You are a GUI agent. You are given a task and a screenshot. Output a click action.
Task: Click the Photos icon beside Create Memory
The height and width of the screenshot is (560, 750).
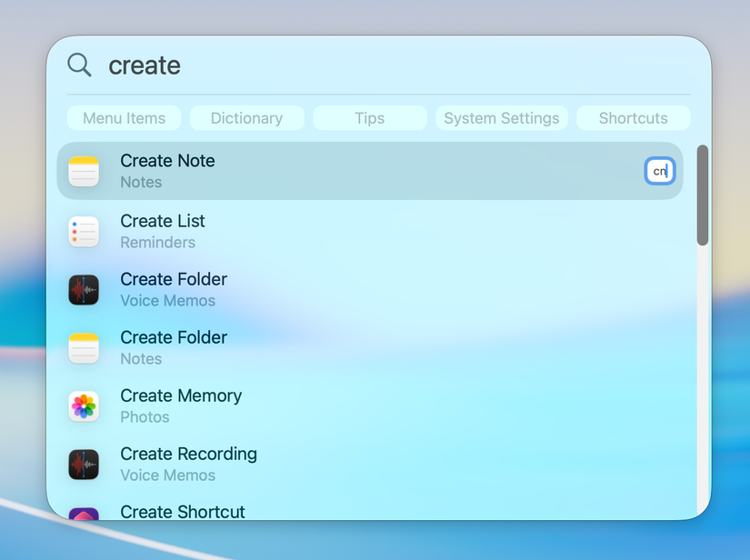84,406
